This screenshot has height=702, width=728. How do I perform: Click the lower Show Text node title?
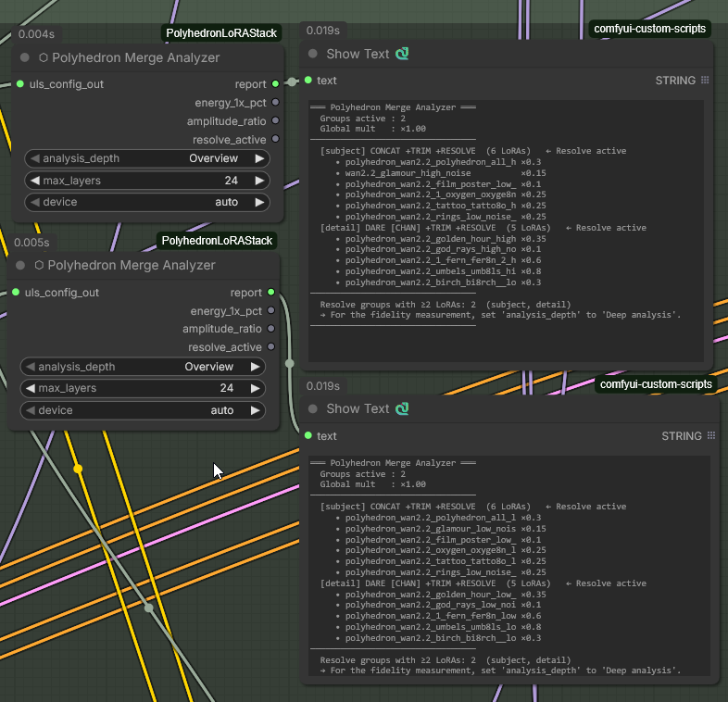click(358, 409)
